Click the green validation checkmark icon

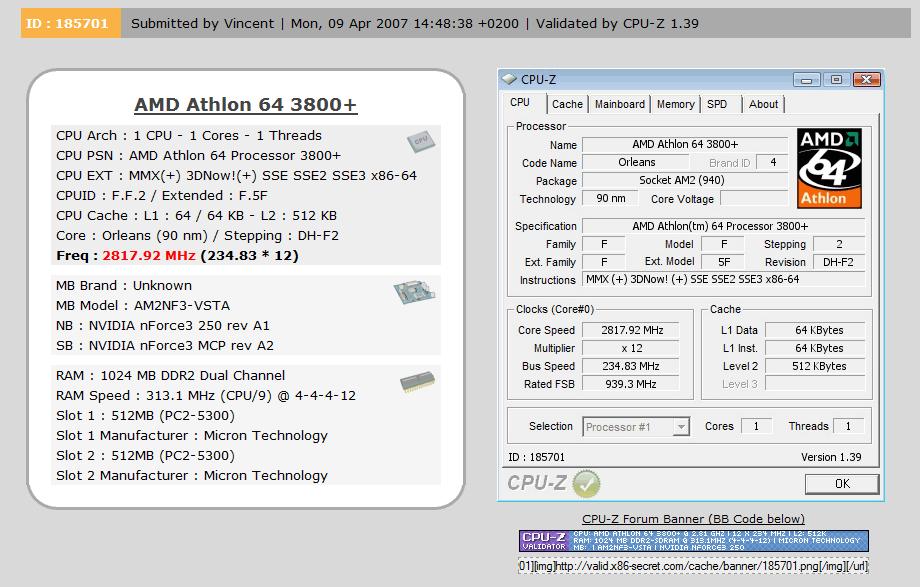coord(586,484)
